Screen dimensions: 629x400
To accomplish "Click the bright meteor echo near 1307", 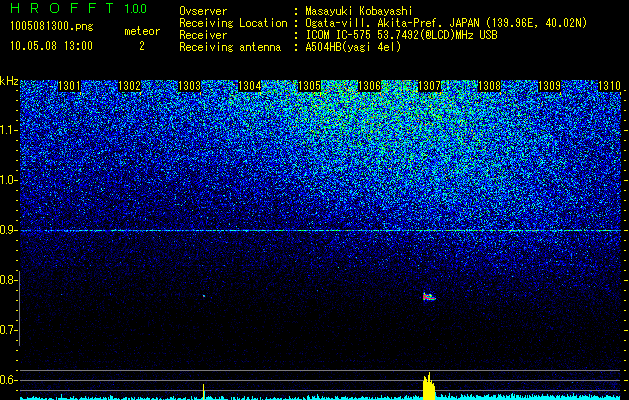I will pos(429,297).
